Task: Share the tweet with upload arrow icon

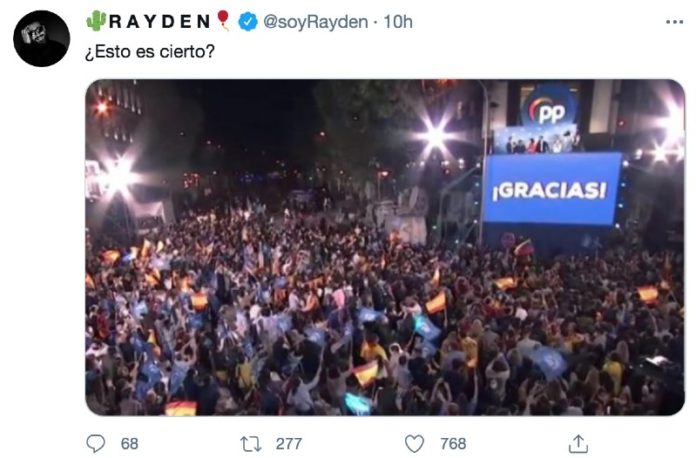Action: (x=578, y=443)
